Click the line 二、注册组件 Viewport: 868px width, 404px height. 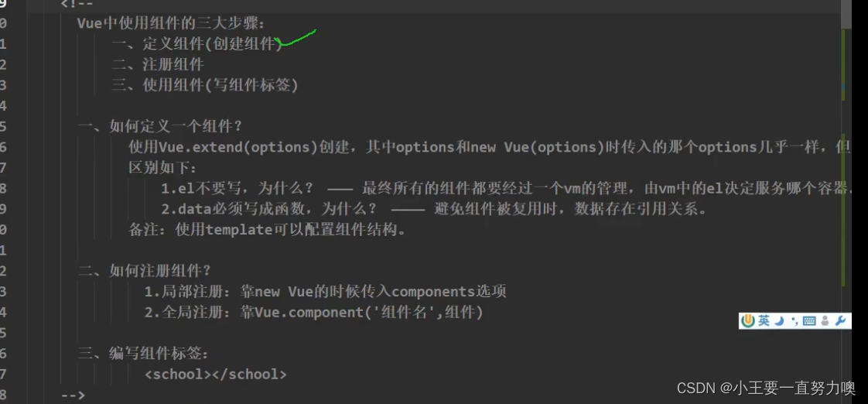pyautogui.click(x=158, y=65)
